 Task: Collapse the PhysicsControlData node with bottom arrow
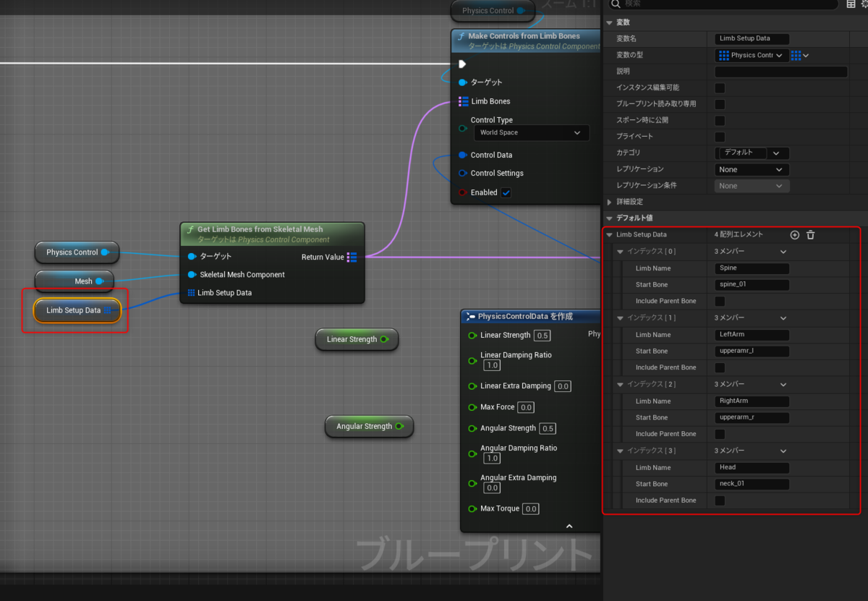tap(569, 526)
